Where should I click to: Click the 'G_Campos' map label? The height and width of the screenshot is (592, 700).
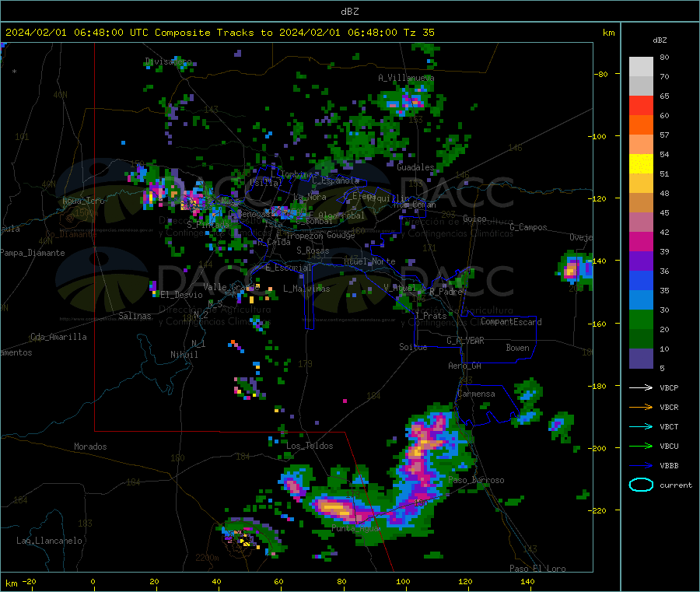pyautogui.click(x=528, y=227)
